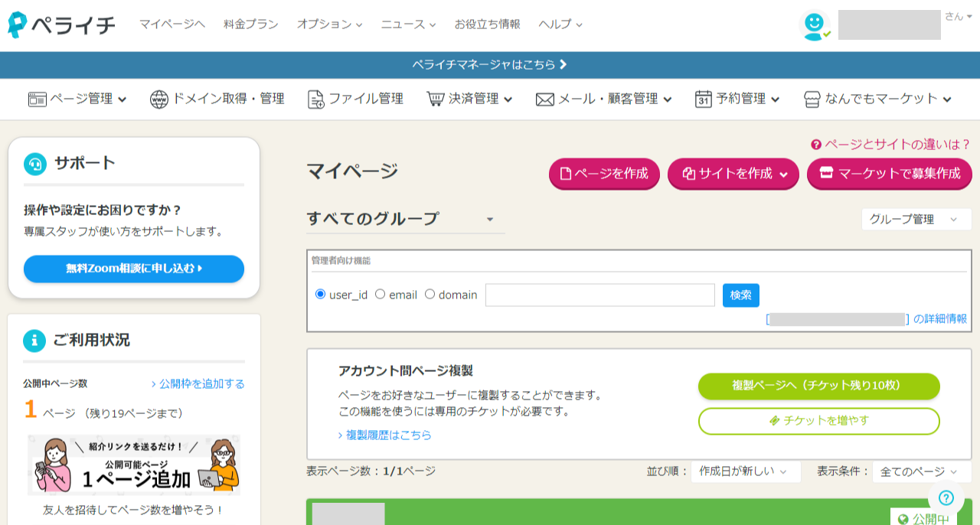Click the ページを作成 button
The image size is (980, 525).
[x=604, y=174]
